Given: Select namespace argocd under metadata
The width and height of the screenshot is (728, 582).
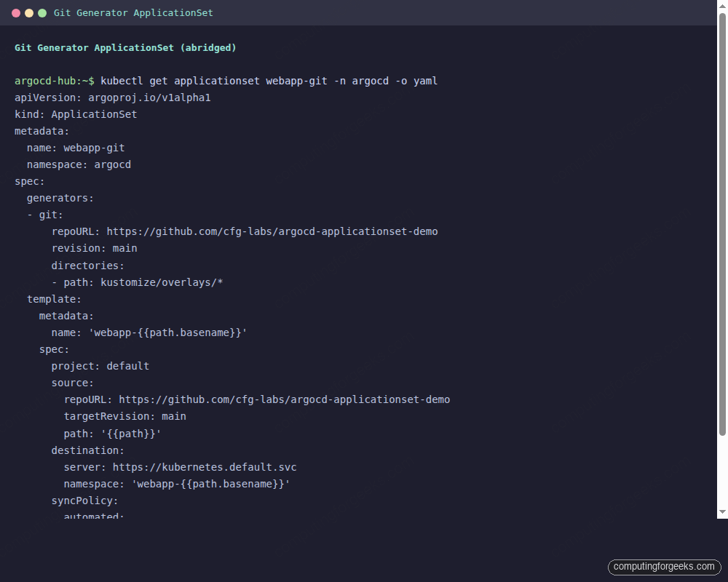Looking at the screenshot, I should [x=79, y=164].
